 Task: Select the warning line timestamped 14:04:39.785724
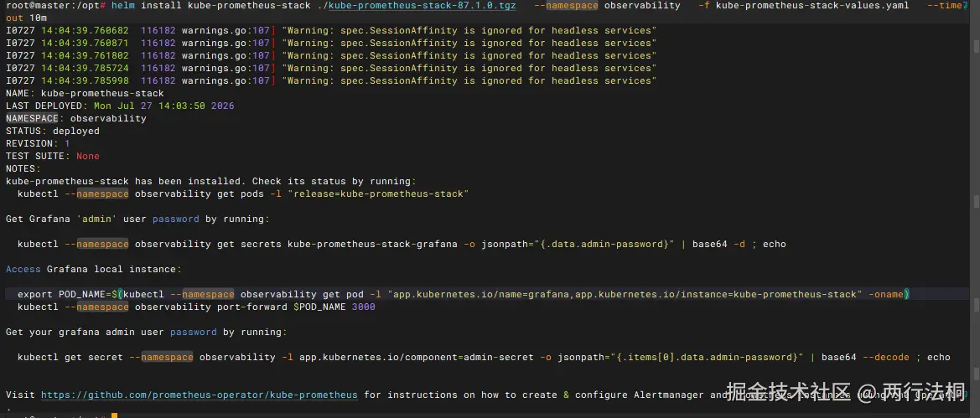click(x=330, y=68)
